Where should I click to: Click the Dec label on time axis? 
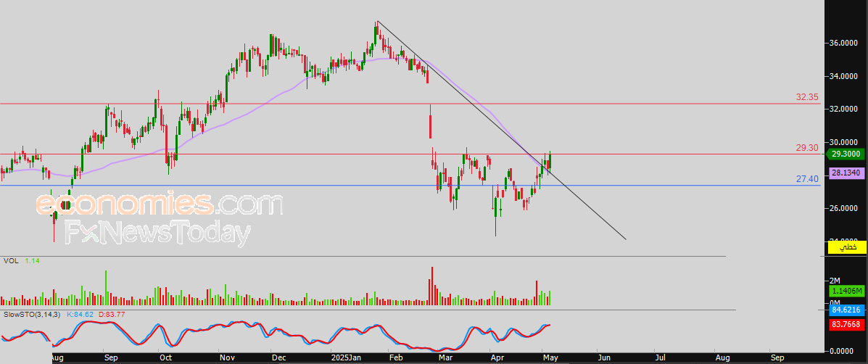278,358
